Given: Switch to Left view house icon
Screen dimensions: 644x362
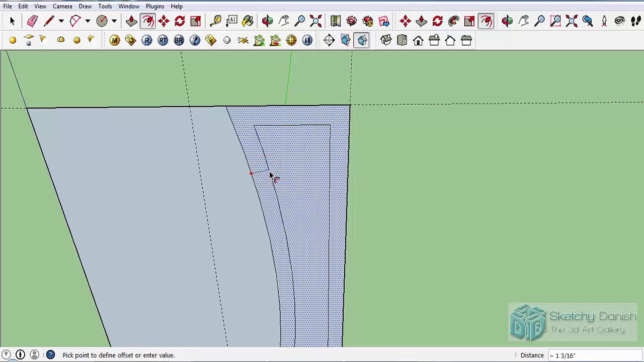Looking at the screenshot, I should coord(466,40).
